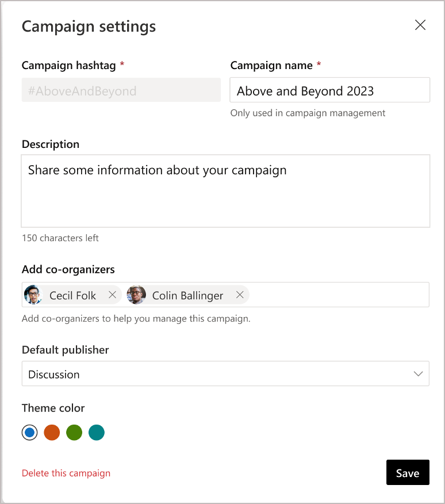Remove Colin Ballinger from co-organizers
Image resolution: width=445 pixels, height=504 pixels.
coord(240,295)
